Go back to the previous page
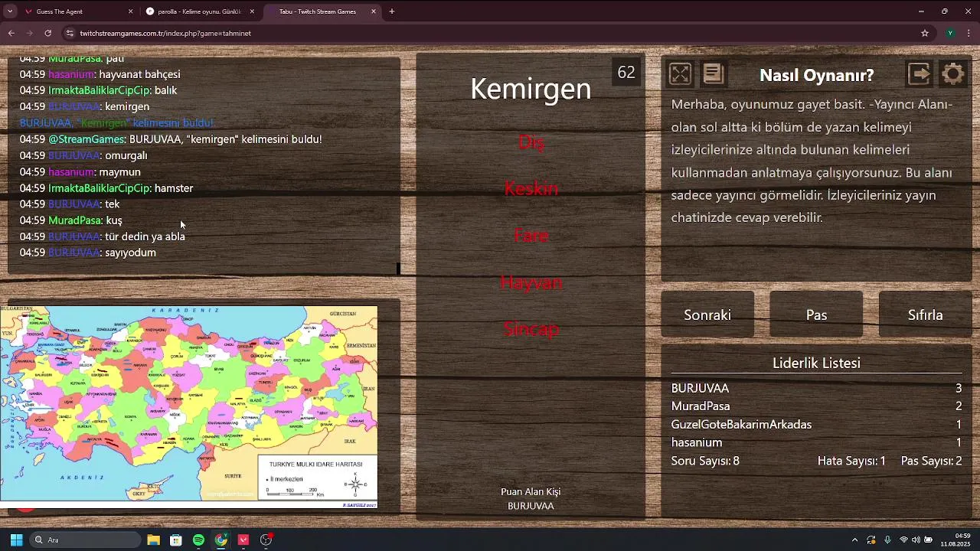Image resolution: width=980 pixels, height=551 pixels. pos(11,33)
